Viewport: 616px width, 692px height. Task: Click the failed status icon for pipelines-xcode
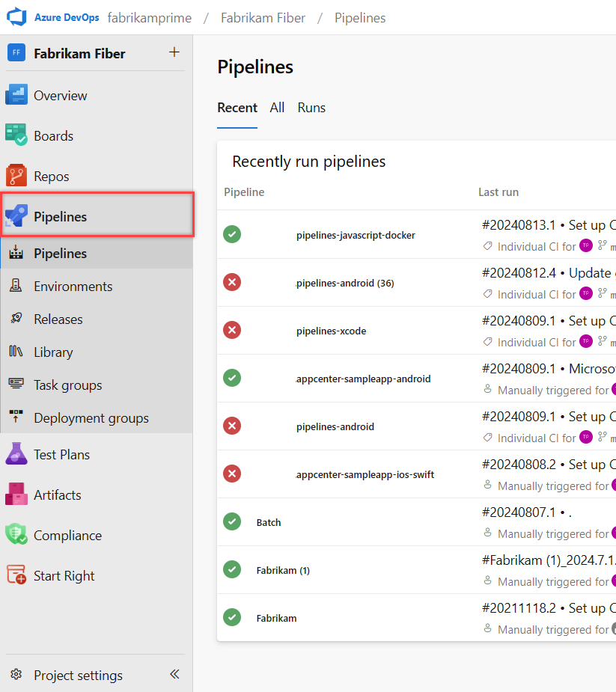[231, 330]
